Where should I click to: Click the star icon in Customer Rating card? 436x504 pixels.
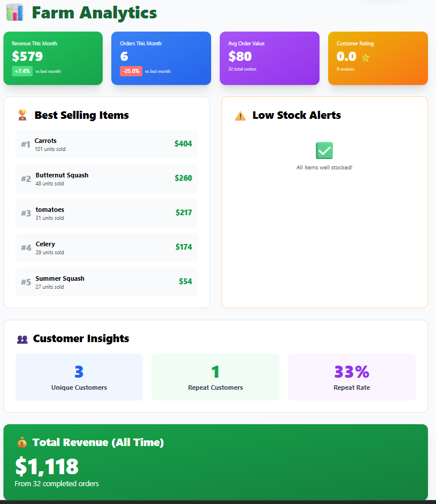coord(365,57)
